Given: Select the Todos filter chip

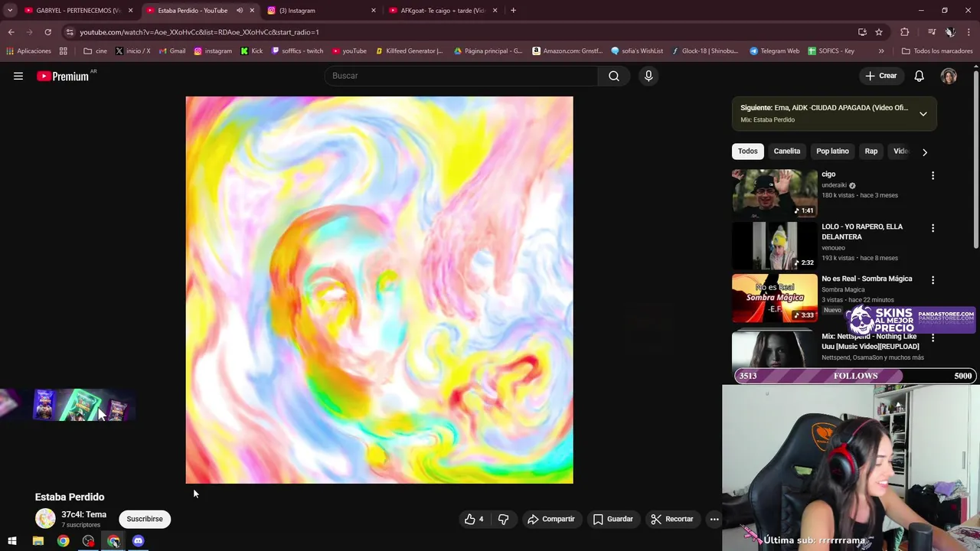Looking at the screenshot, I should (x=747, y=152).
